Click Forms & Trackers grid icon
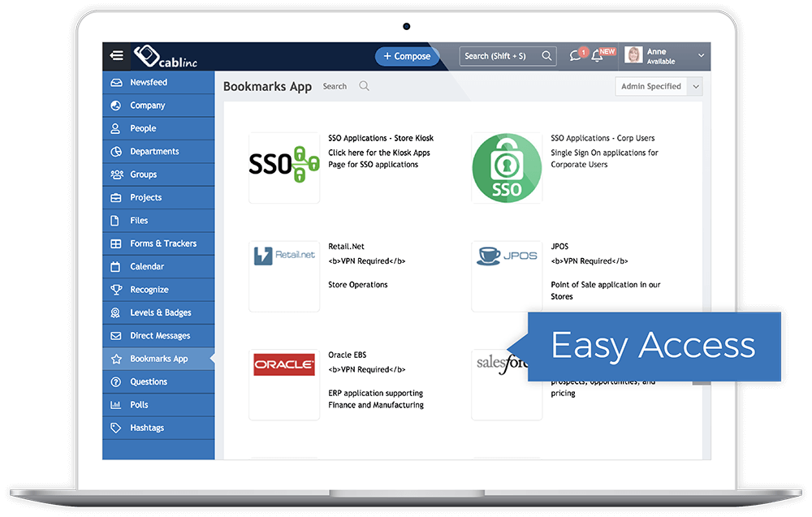Screen dimensions: 812x517 tap(116, 243)
